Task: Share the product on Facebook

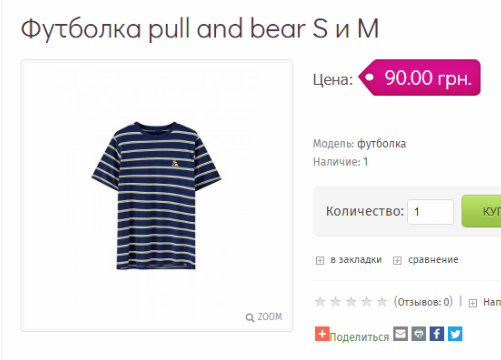Action: coord(437,334)
